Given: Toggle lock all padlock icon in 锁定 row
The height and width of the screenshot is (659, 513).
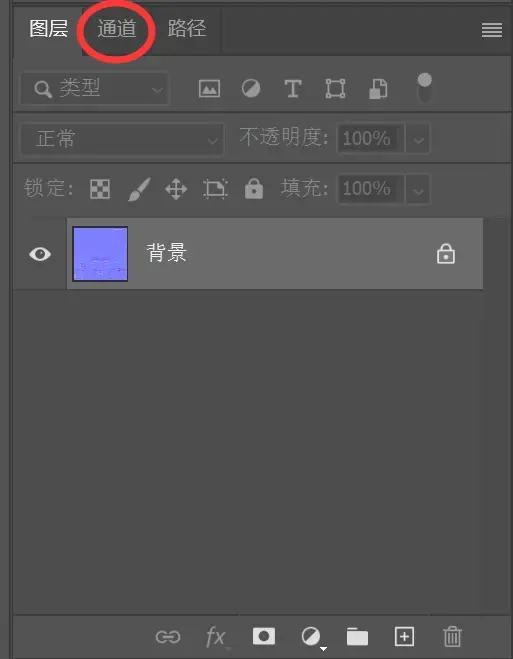Looking at the screenshot, I should click(254, 188).
